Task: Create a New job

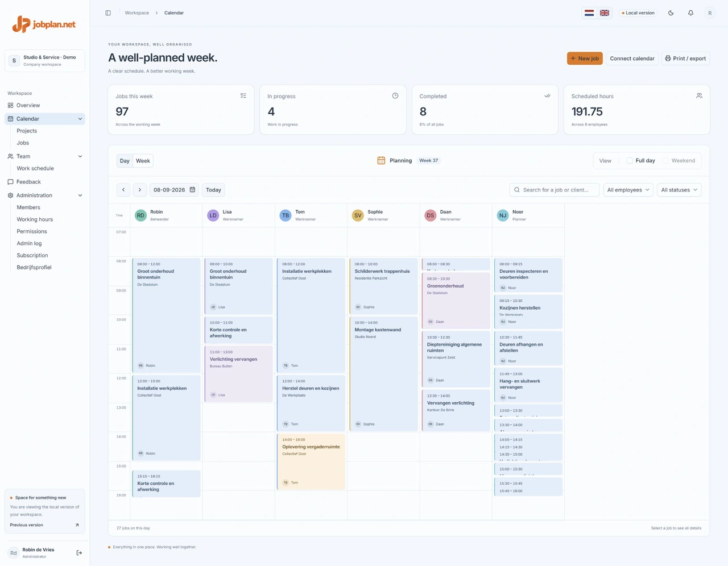Action: pos(585,59)
